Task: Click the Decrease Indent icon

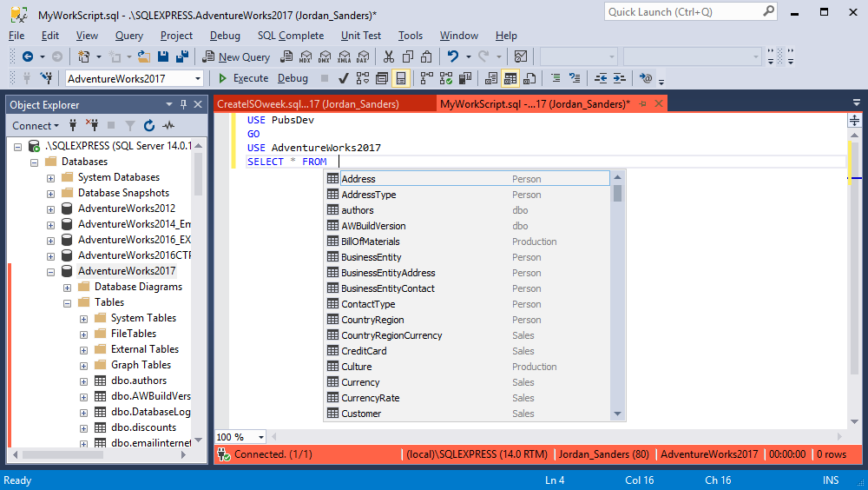Action: coord(601,78)
